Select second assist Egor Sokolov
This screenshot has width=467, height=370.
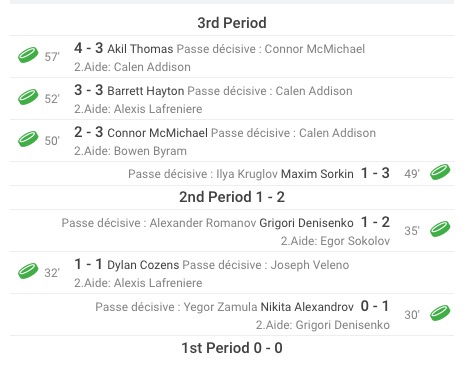355,241
